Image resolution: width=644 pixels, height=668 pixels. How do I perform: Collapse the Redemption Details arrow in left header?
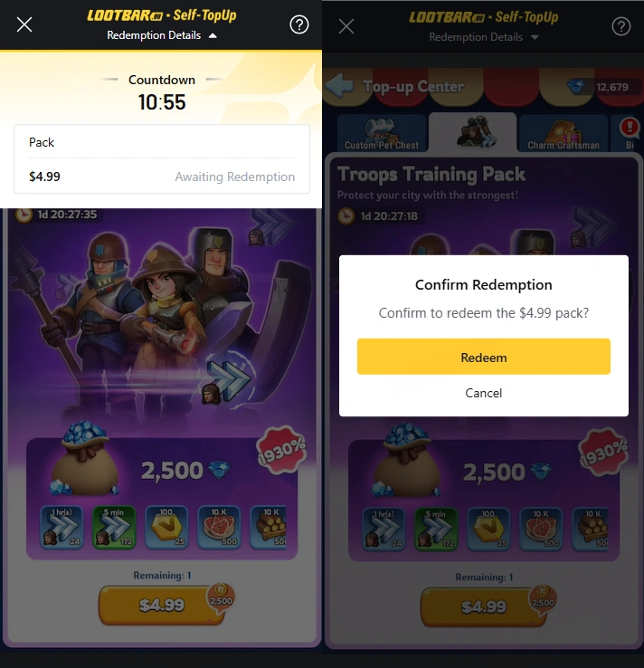point(213,36)
